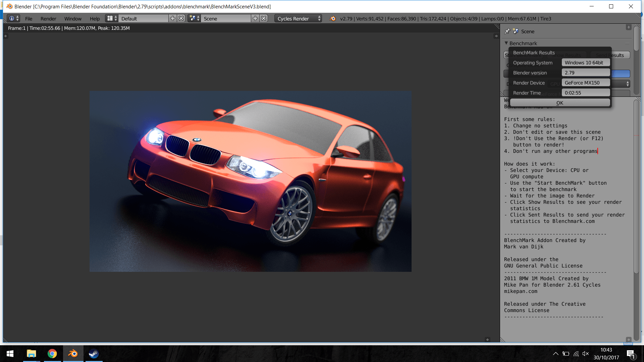Click area split corner at text editor bottom-left
The width and height of the screenshot is (644, 362).
click(x=502, y=340)
